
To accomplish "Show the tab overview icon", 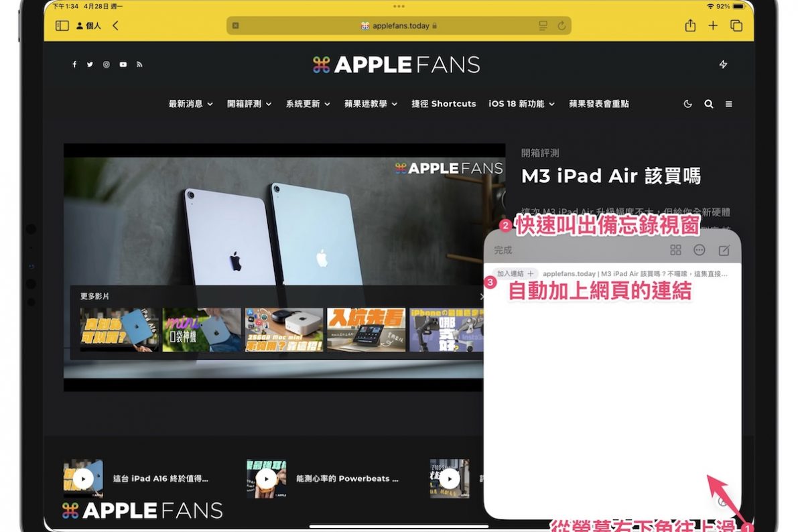I will (736, 25).
